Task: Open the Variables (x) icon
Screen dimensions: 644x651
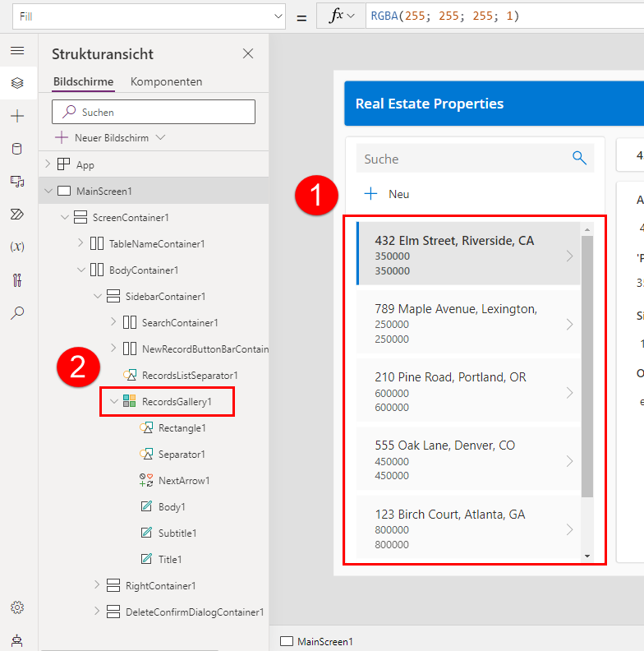Action: point(17,247)
